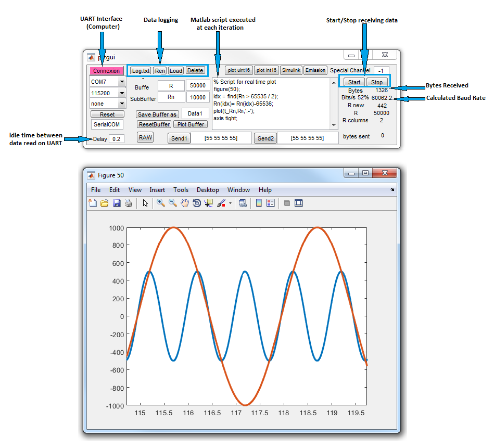This screenshot has height=448, width=494.
Task: Insert a legend into Figure 50
Action: (269, 203)
